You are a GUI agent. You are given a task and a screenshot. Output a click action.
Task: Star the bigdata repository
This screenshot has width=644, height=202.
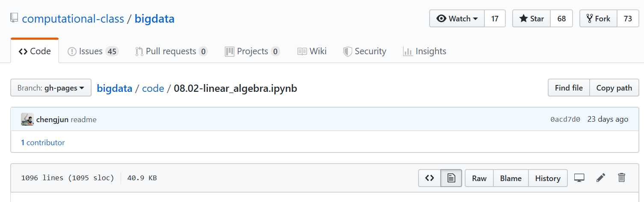tap(531, 18)
